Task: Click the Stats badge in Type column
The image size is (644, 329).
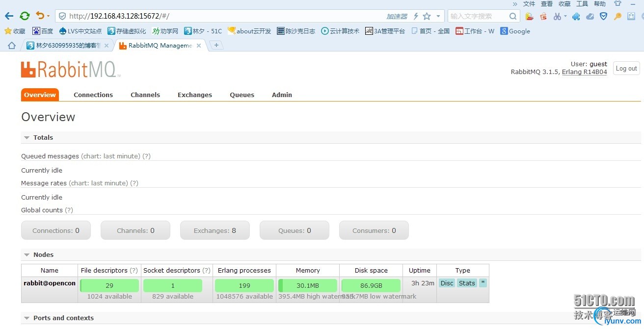Action: (x=467, y=283)
